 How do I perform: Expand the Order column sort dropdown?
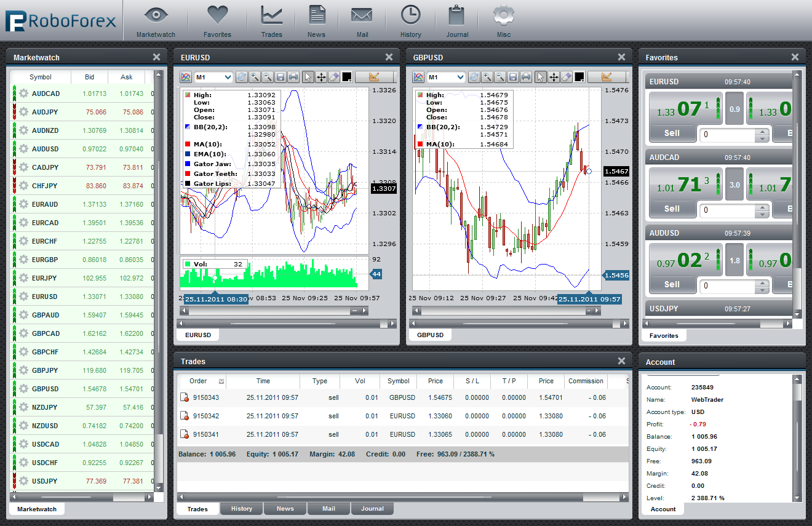[221, 381]
